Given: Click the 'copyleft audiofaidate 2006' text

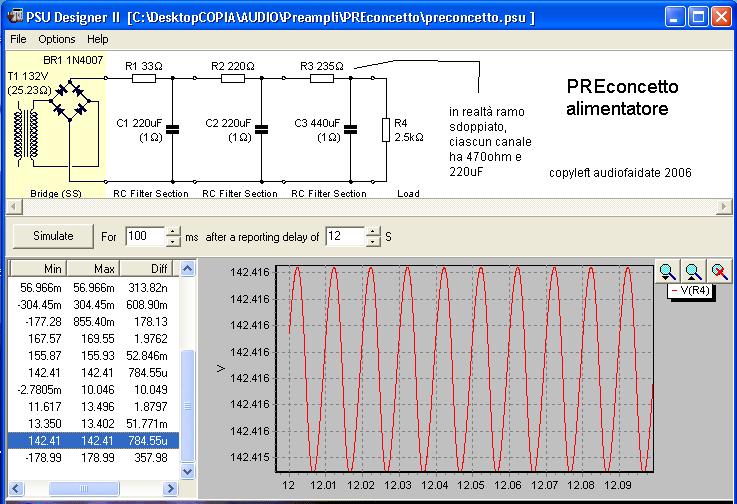Looking at the screenshot, I should click(620, 173).
